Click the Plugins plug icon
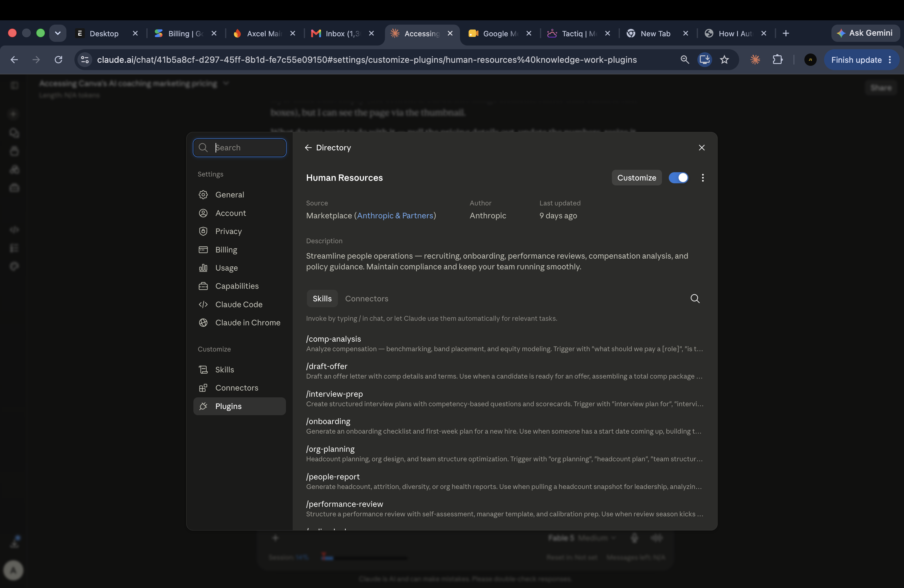The width and height of the screenshot is (904, 588). point(203,406)
